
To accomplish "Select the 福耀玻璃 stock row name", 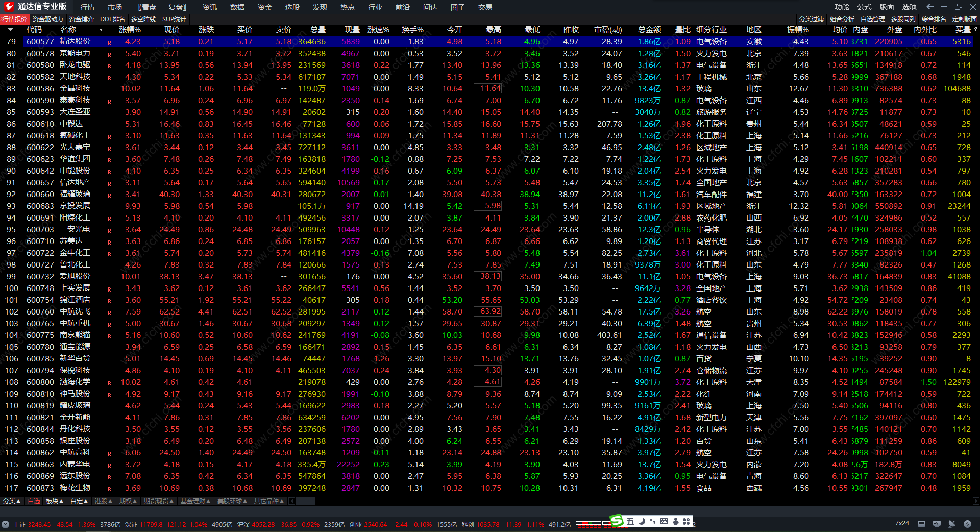I will click(x=75, y=195).
